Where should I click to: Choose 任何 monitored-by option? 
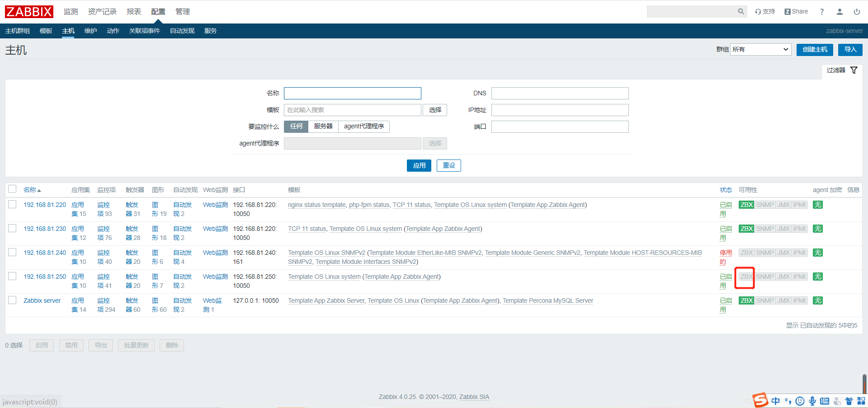click(296, 127)
